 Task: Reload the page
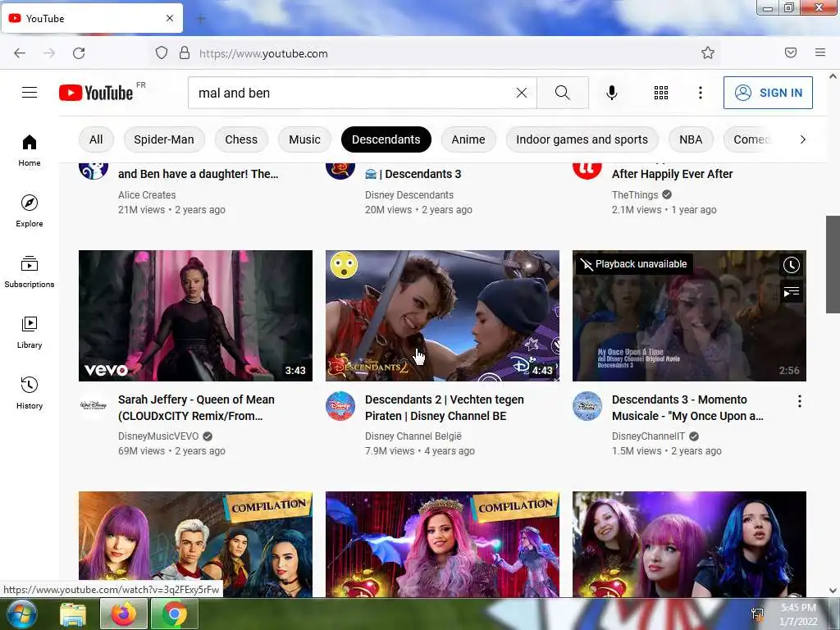(x=79, y=53)
